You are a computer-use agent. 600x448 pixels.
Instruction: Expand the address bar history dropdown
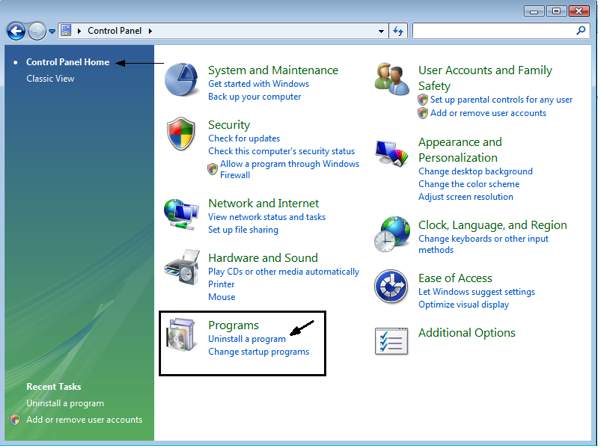pyautogui.click(x=381, y=31)
